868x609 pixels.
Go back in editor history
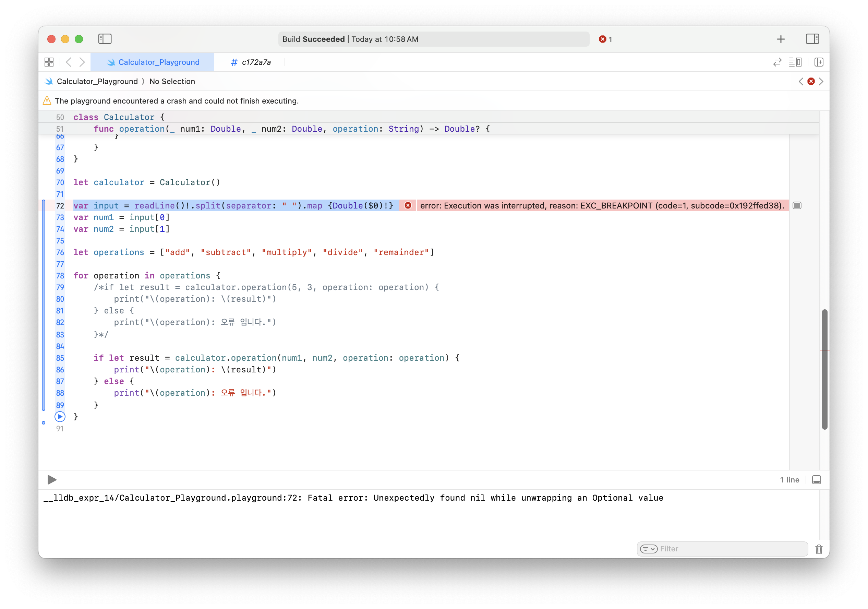point(69,62)
